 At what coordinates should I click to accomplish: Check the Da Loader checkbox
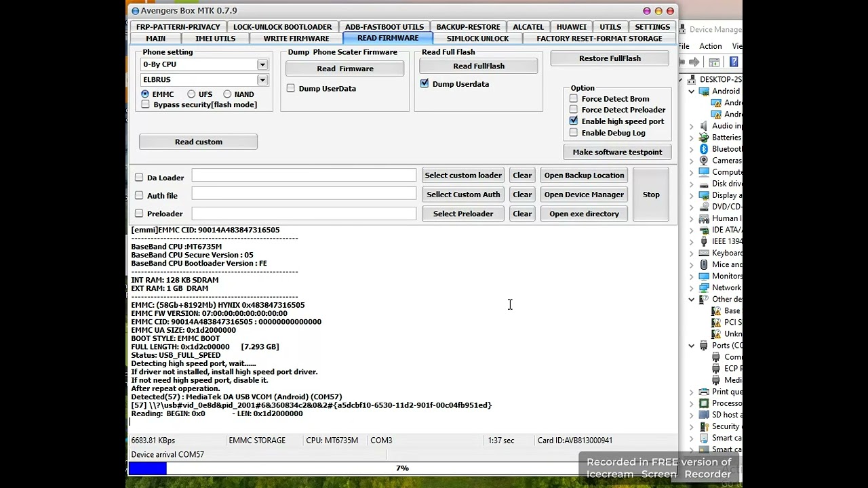pyautogui.click(x=139, y=177)
